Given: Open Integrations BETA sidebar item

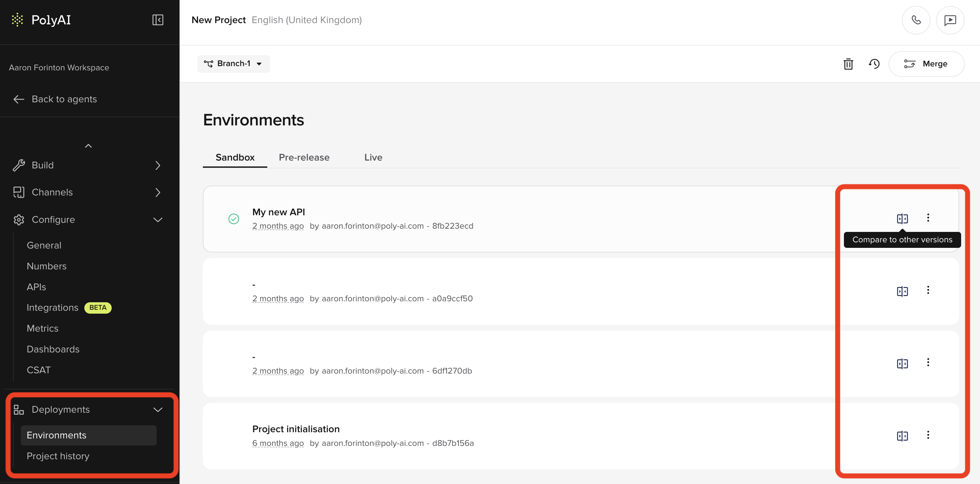Looking at the screenshot, I should tap(52, 307).
